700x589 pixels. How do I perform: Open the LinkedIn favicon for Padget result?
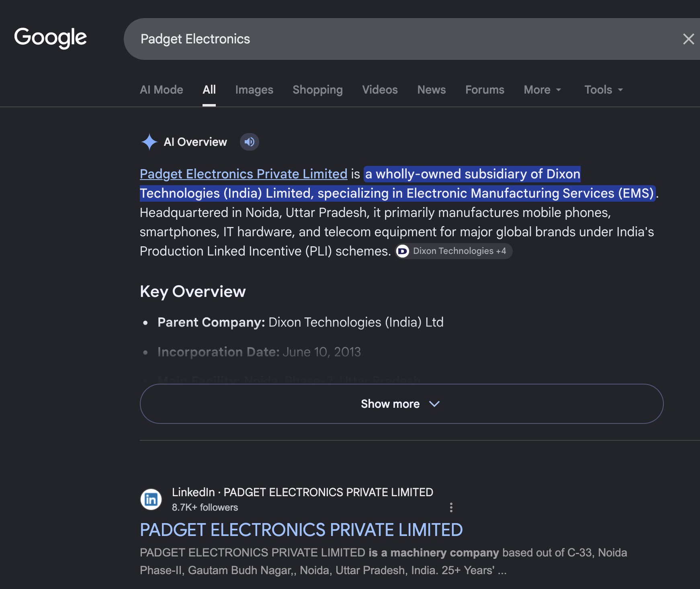(151, 499)
